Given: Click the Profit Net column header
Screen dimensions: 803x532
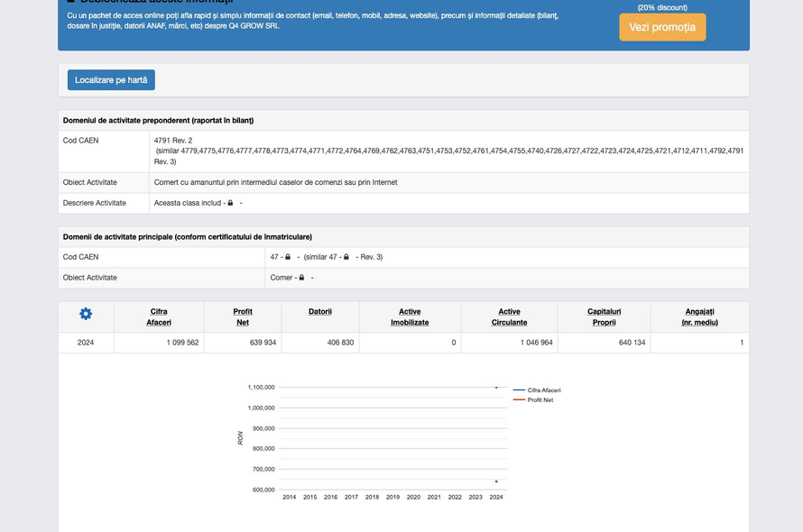Looking at the screenshot, I should pyautogui.click(x=243, y=317).
